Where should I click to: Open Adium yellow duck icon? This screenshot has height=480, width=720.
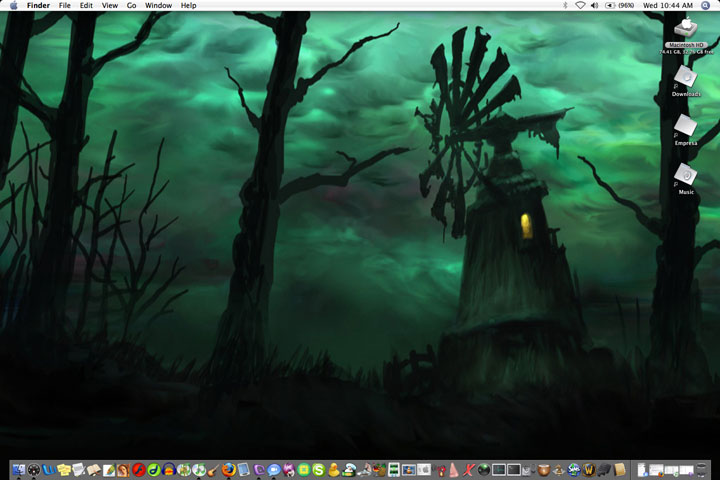(334, 469)
